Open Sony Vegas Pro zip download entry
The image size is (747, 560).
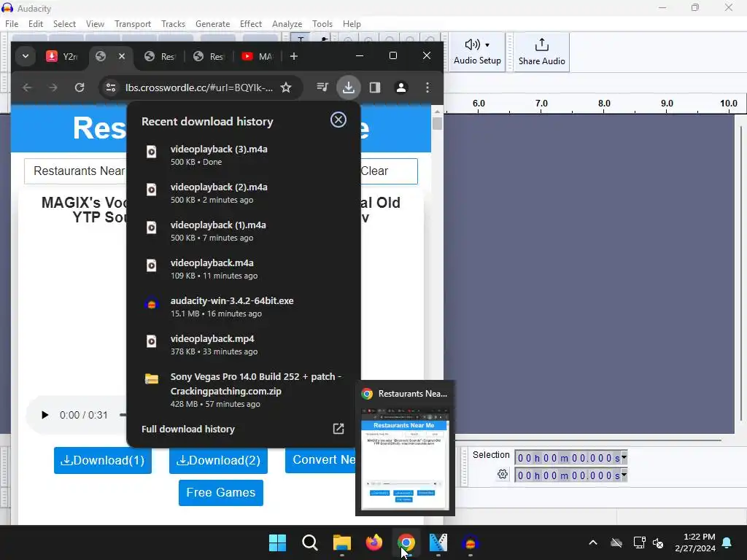click(x=243, y=389)
